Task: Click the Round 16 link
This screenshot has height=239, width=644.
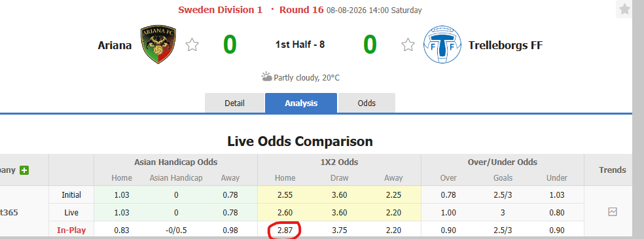Action: pos(302,10)
